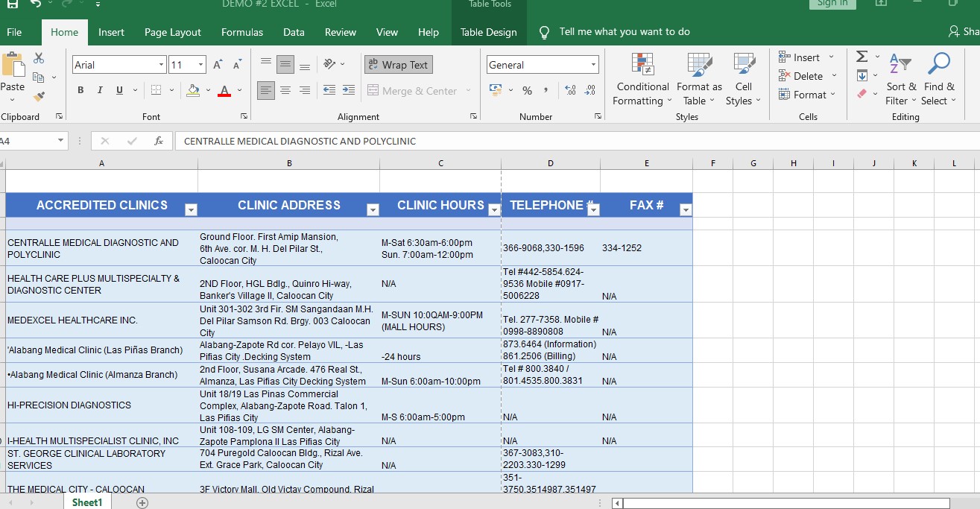Switch to the Table Design tab
Viewport: 980px width, 509px height.
[x=489, y=32]
